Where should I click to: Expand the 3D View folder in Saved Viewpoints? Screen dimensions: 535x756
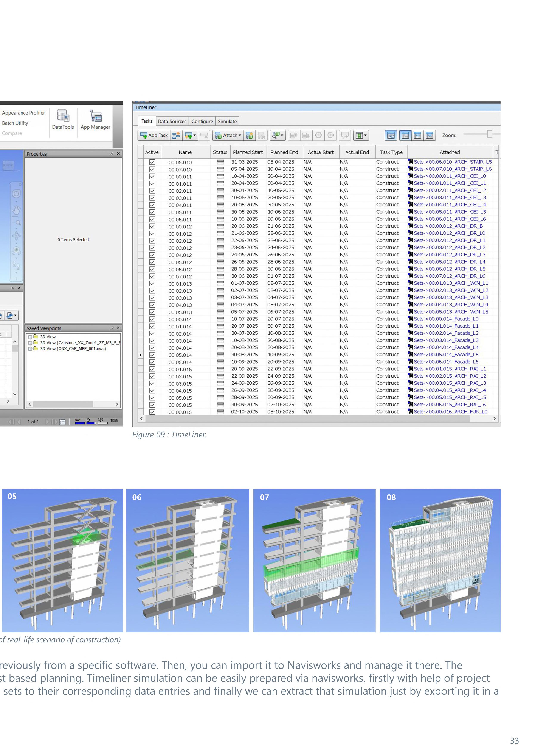coord(30,337)
